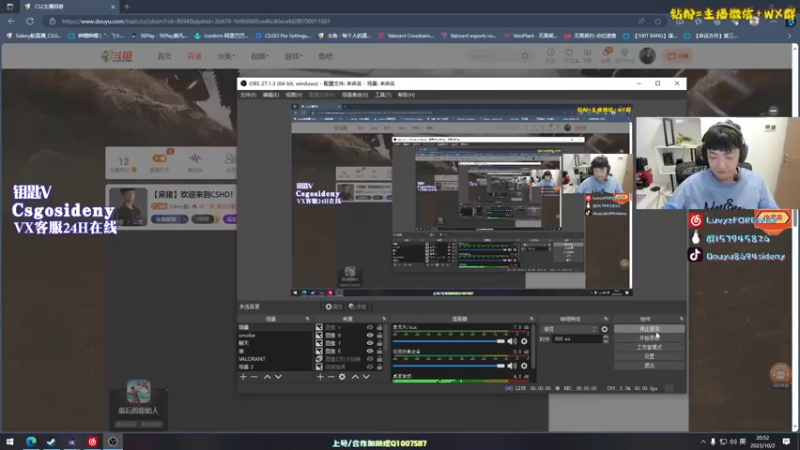This screenshot has height=450, width=800.
Task: Toggle visibility eye for 图像 8 source
Action: pyautogui.click(x=370, y=335)
